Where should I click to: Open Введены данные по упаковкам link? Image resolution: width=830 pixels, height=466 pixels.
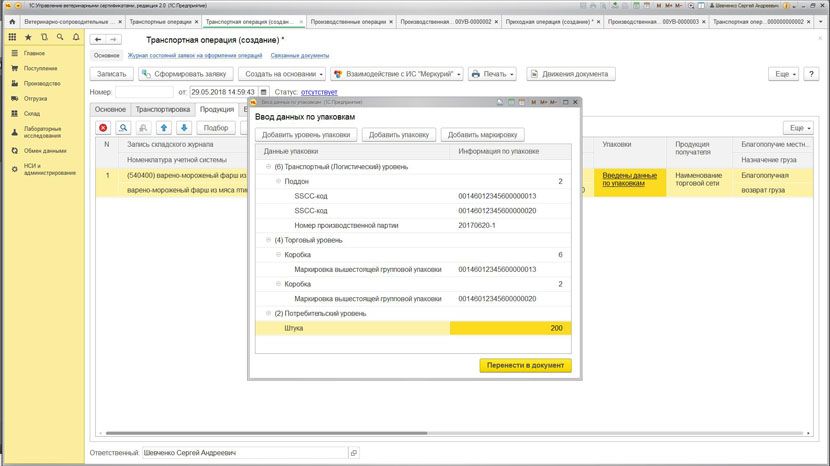pyautogui.click(x=629, y=179)
